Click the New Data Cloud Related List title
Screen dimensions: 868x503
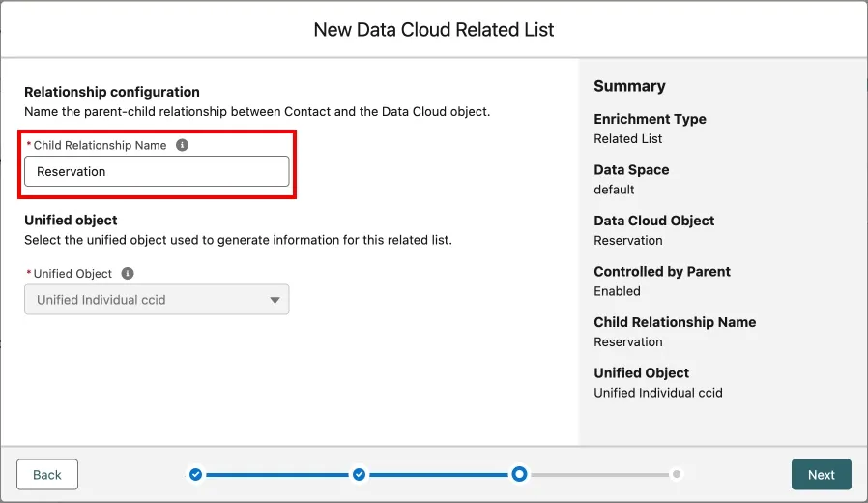[x=434, y=30]
